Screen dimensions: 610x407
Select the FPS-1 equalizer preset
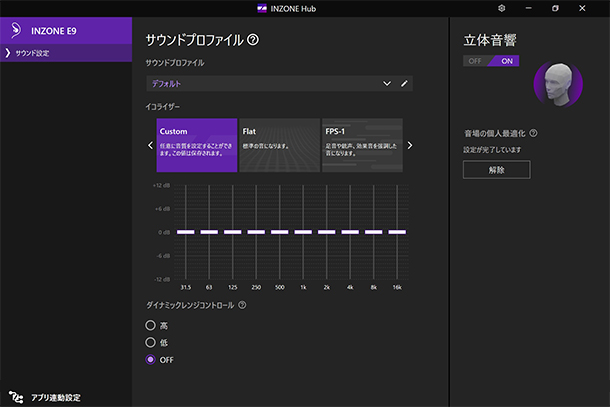tap(362, 145)
